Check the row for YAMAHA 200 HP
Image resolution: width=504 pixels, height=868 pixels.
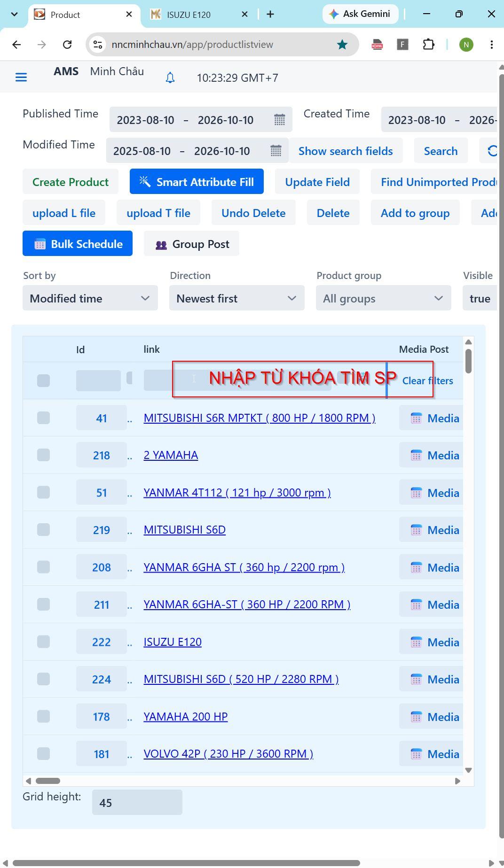43,716
